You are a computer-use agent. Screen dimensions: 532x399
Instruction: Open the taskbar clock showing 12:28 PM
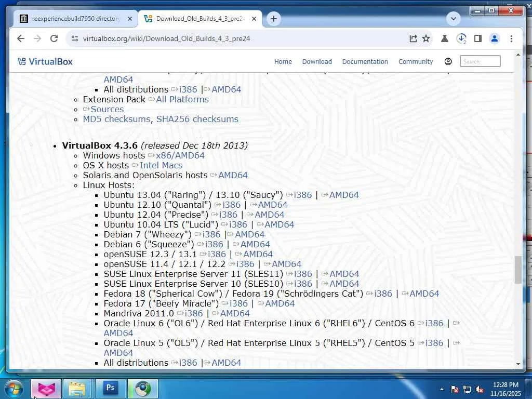coord(506,389)
